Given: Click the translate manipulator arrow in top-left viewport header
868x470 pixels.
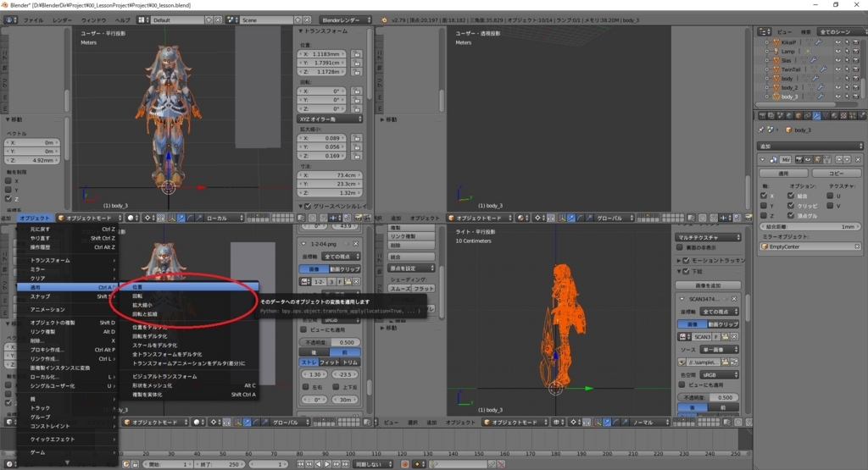Looking at the screenshot, I should click(x=181, y=218).
